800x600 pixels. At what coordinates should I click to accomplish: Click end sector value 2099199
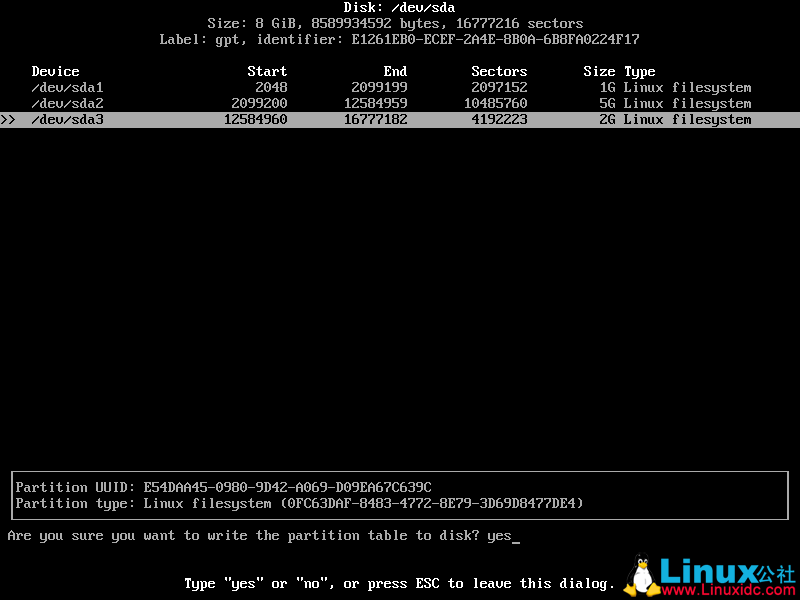(379, 87)
